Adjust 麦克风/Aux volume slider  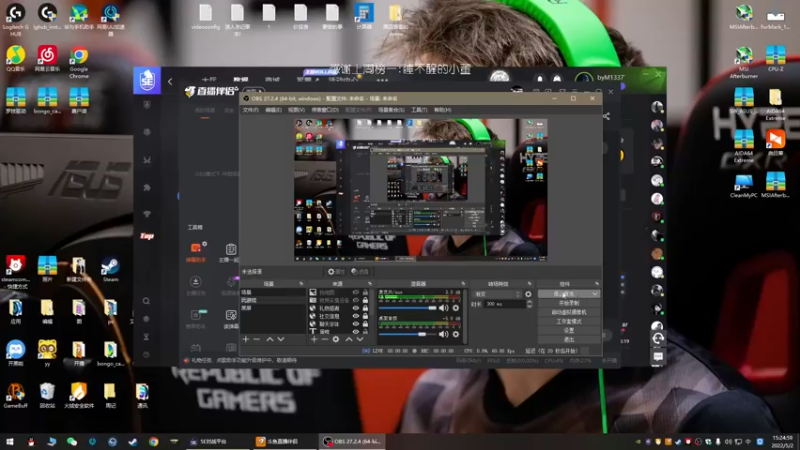tap(407, 308)
